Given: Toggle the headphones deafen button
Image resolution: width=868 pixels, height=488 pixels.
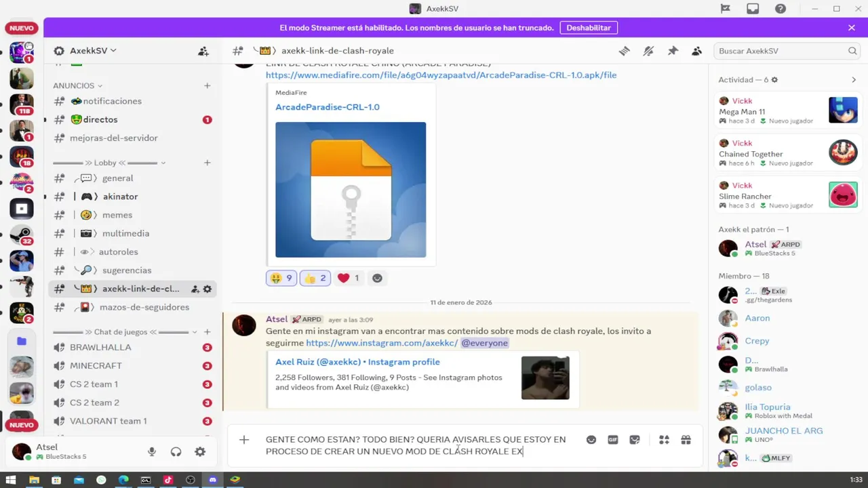Looking at the screenshot, I should click(x=176, y=452).
